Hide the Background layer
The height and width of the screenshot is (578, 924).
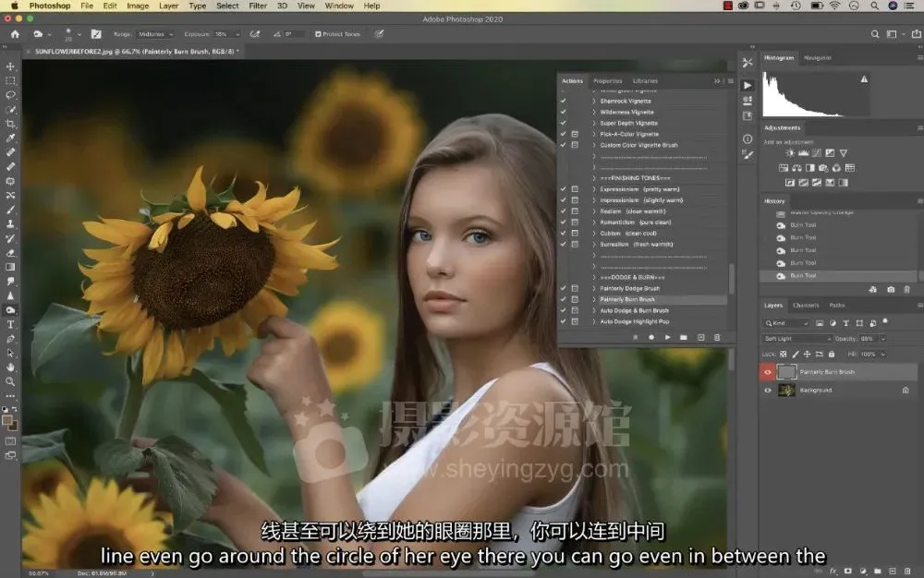[x=767, y=391]
